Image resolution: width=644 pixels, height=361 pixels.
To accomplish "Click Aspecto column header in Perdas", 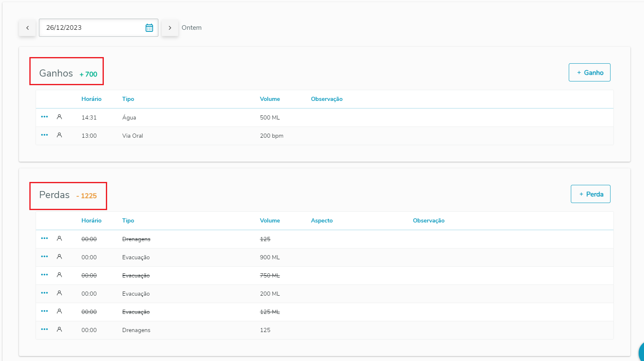I will [322, 220].
